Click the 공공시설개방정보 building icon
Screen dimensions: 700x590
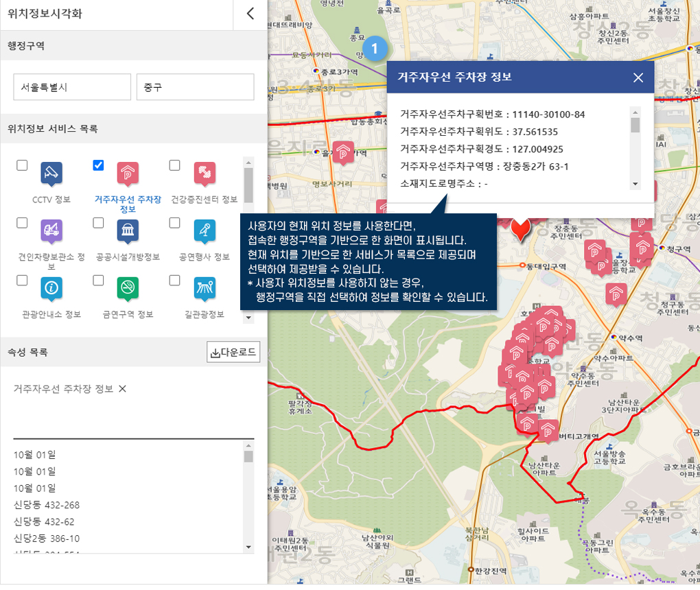[x=128, y=231]
